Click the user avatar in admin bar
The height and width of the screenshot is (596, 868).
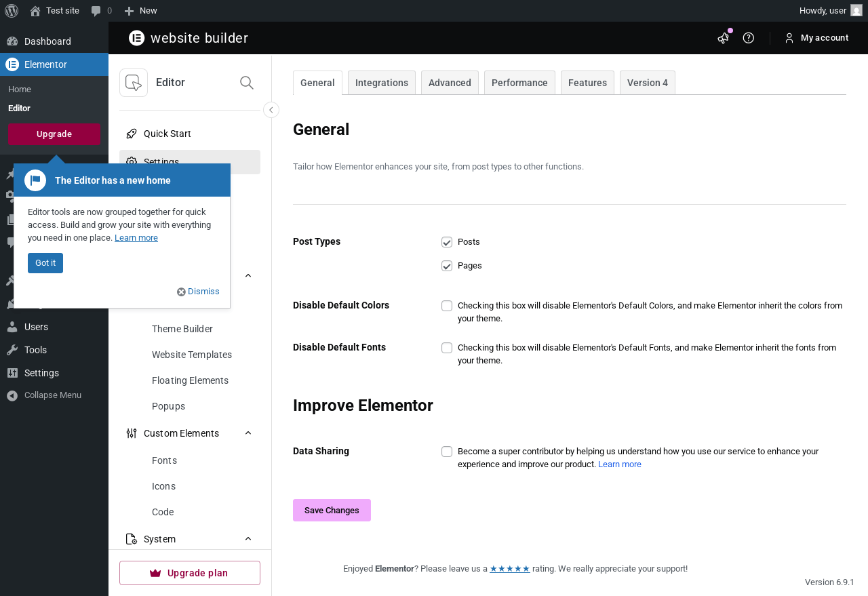coord(856,11)
